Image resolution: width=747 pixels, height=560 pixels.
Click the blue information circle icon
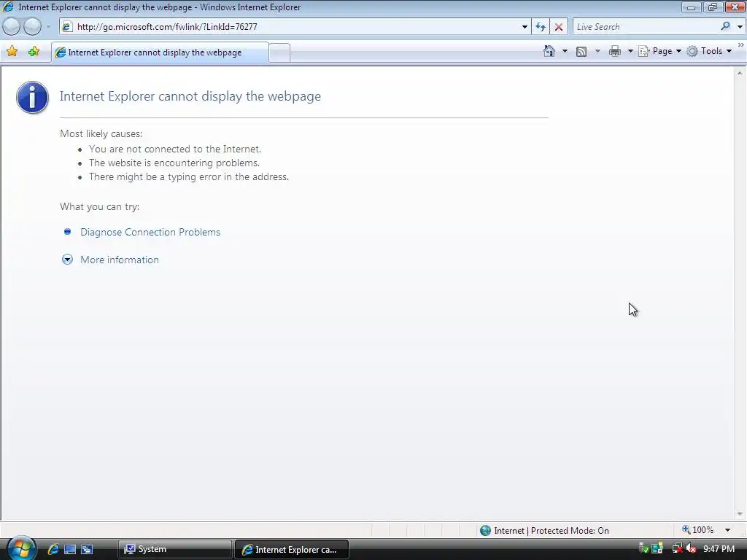(x=32, y=97)
